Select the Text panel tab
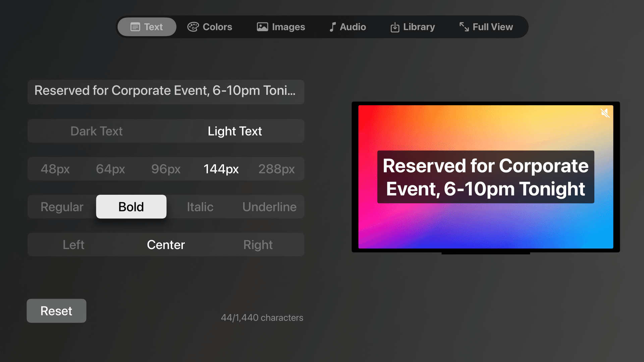The height and width of the screenshot is (362, 644). coord(146,27)
